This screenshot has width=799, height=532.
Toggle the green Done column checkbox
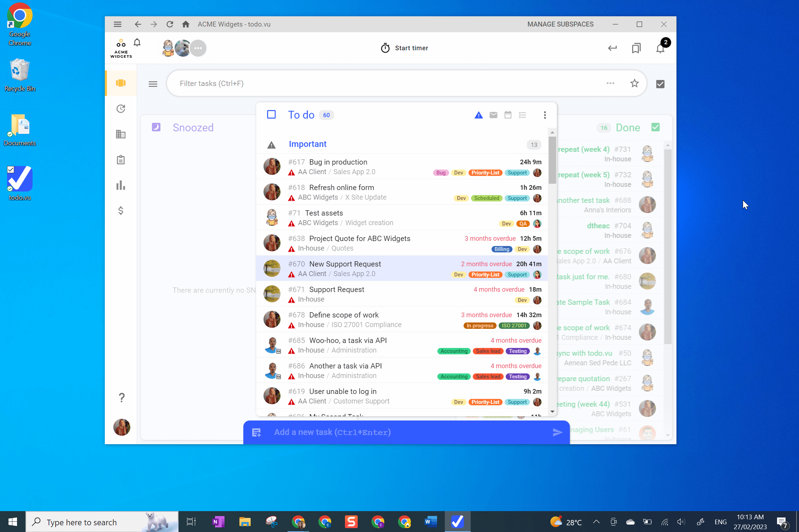[x=656, y=127]
